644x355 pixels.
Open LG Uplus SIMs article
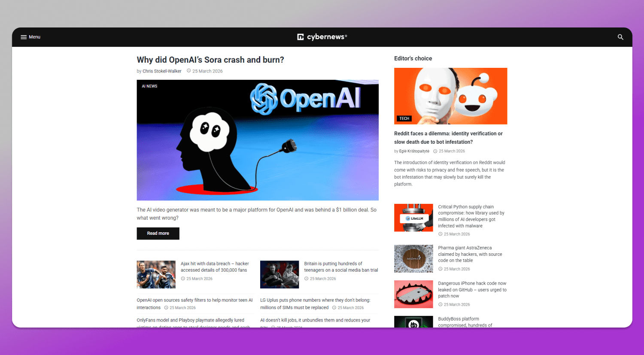[x=315, y=304]
